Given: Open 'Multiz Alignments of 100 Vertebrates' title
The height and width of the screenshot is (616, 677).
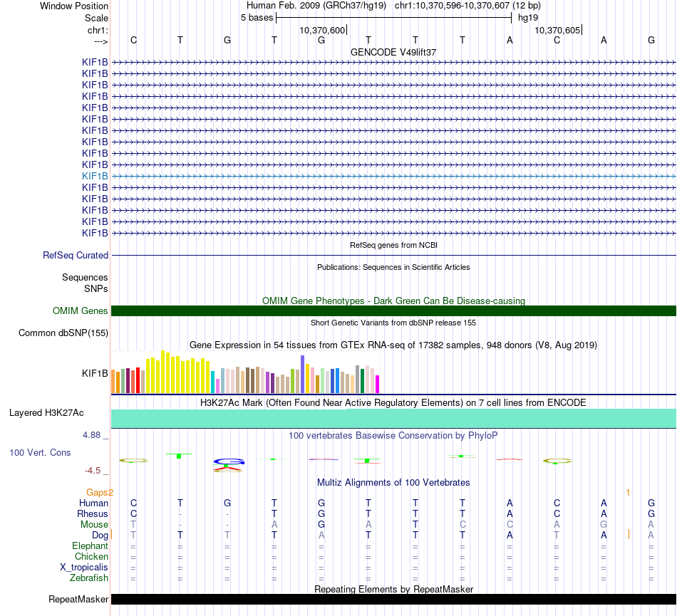Looking at the screenshot, I should pyautogui.click(x=393, y=482).
